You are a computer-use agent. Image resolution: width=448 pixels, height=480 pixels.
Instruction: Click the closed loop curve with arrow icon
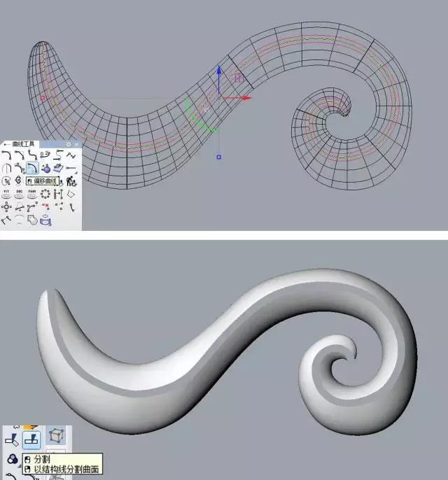pos(6,181)
